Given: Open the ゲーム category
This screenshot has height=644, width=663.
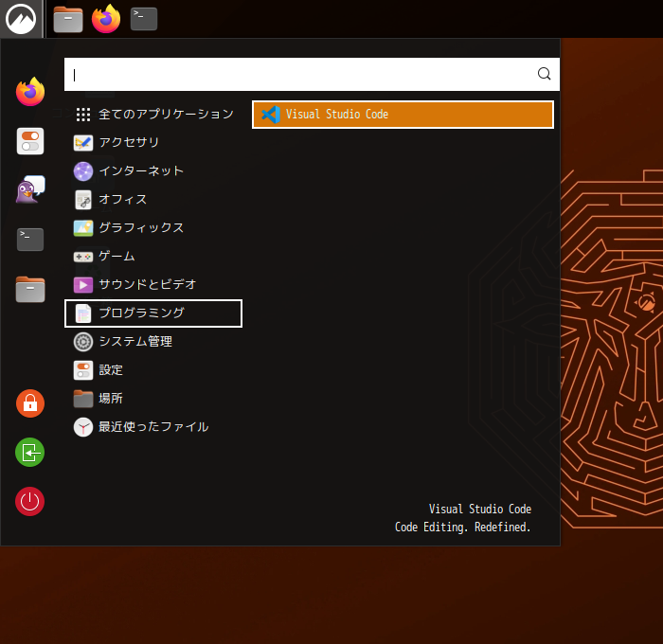Looking at the screenshot, I should point(153,257).
